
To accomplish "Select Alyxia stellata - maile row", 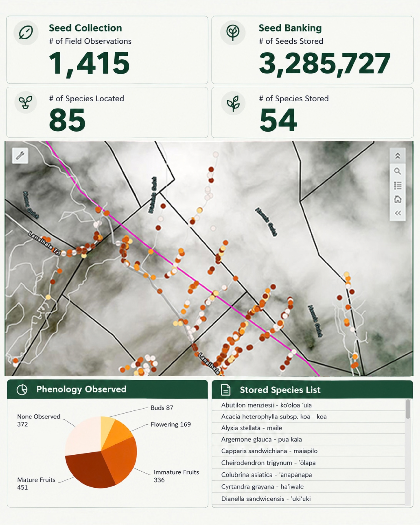I will coord(308,428).
